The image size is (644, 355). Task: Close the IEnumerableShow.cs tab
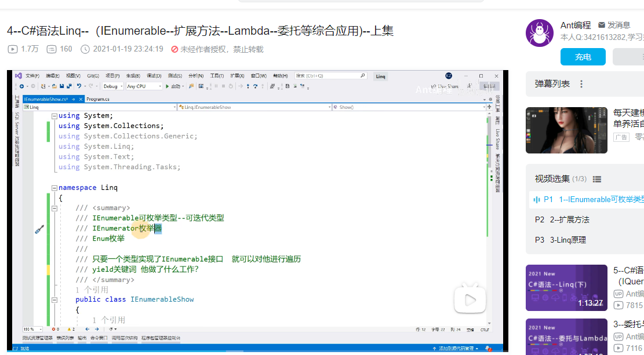(x=81, y=99)
